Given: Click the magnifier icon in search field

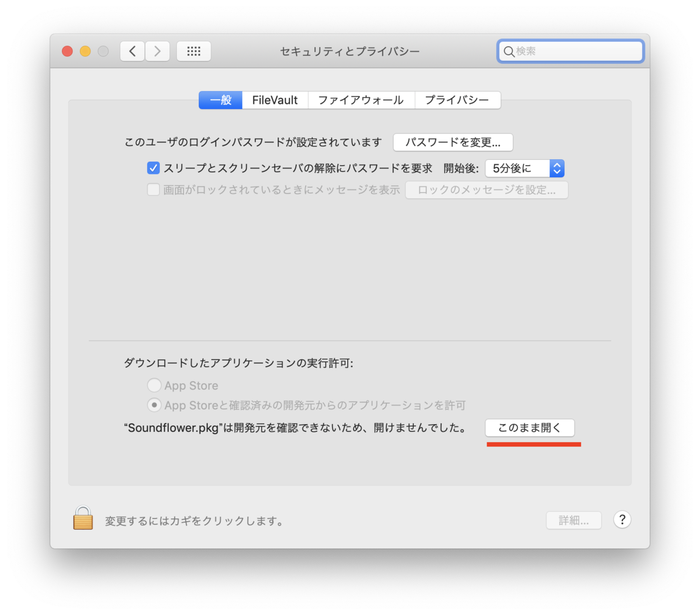Looking at the screenshot, I should 509,51.
